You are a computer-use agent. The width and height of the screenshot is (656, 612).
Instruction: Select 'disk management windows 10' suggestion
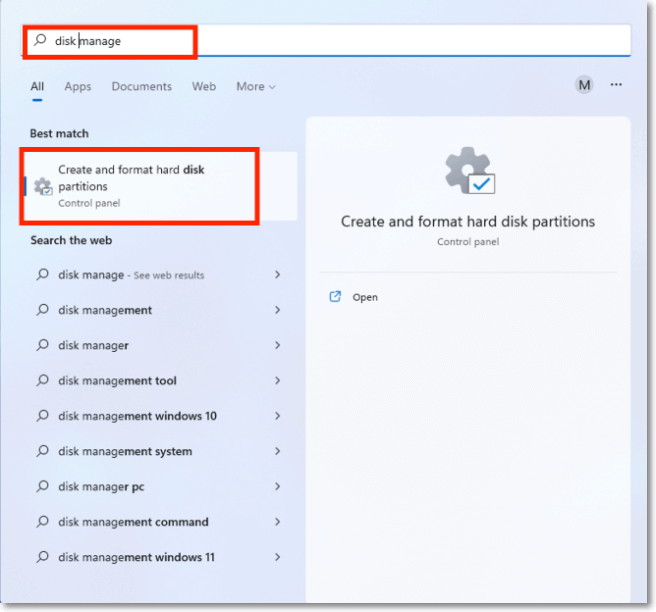point(160,416)
